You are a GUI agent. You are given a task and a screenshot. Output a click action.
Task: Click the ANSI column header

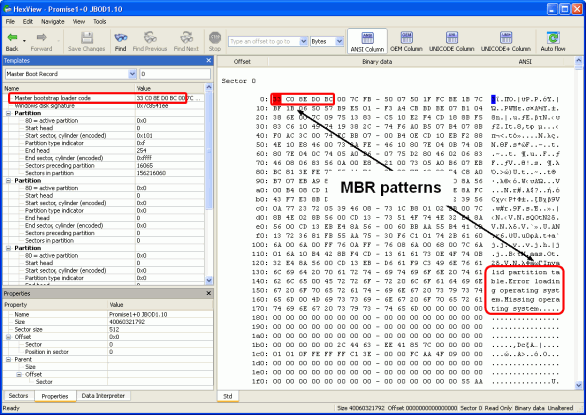click(525, 62)
